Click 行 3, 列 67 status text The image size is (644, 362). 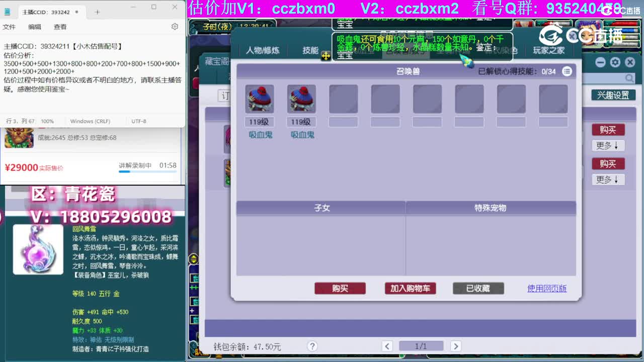20,121
